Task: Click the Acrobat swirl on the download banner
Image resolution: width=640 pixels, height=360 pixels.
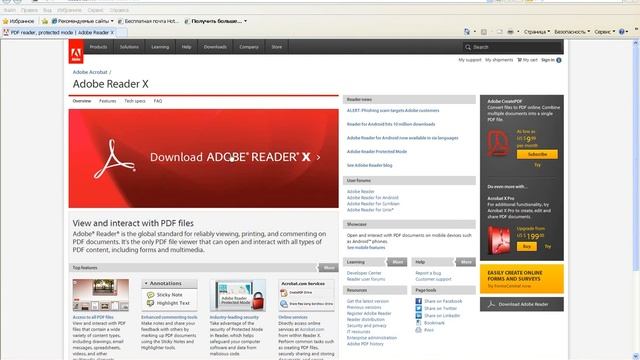Action: tap(114, 159)
